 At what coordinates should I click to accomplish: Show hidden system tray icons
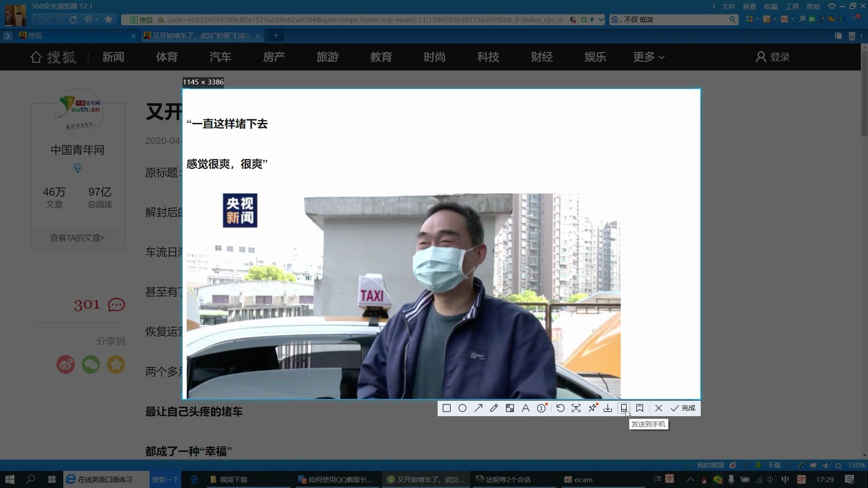pos(690,479)
